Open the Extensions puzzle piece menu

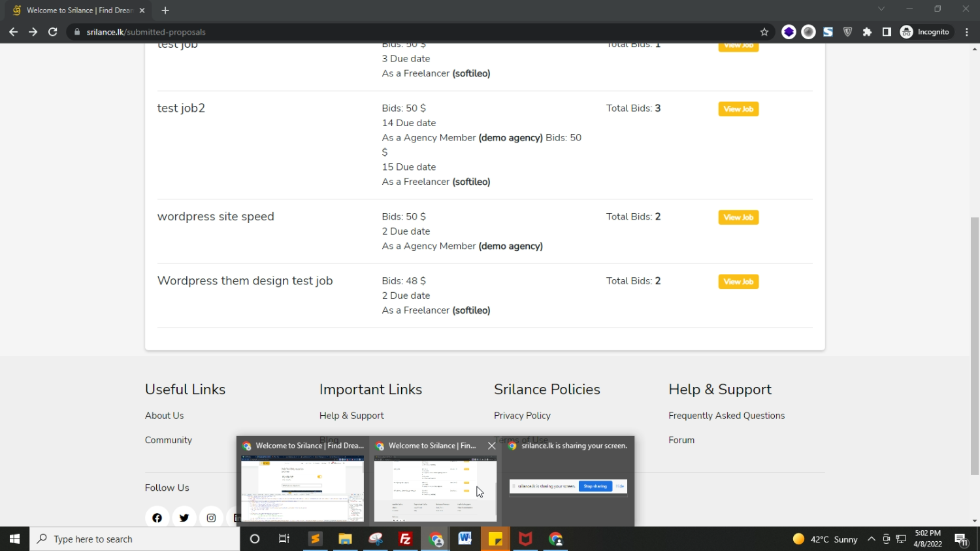click(x=867, y=32)
